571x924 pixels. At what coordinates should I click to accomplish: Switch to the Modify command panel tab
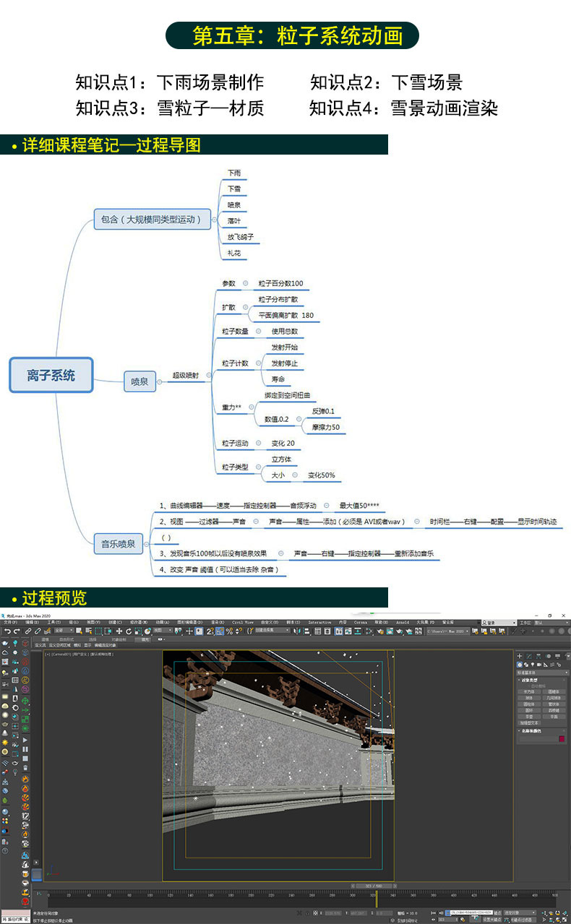click(529, 656)
